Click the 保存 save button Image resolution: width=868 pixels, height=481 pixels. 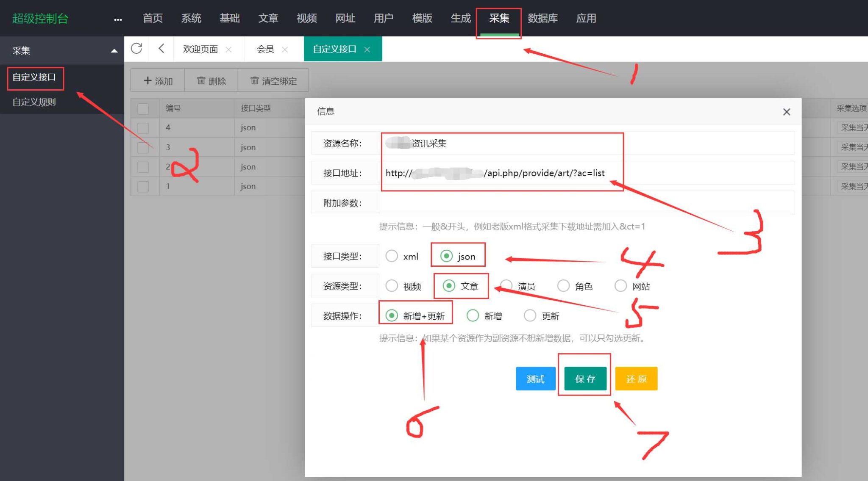[585, 379]
